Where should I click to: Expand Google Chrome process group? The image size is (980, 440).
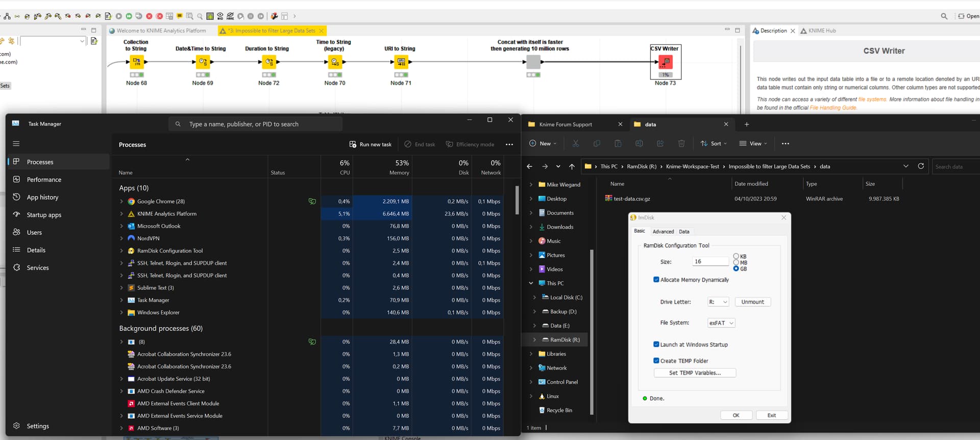[x=121, y=202]
